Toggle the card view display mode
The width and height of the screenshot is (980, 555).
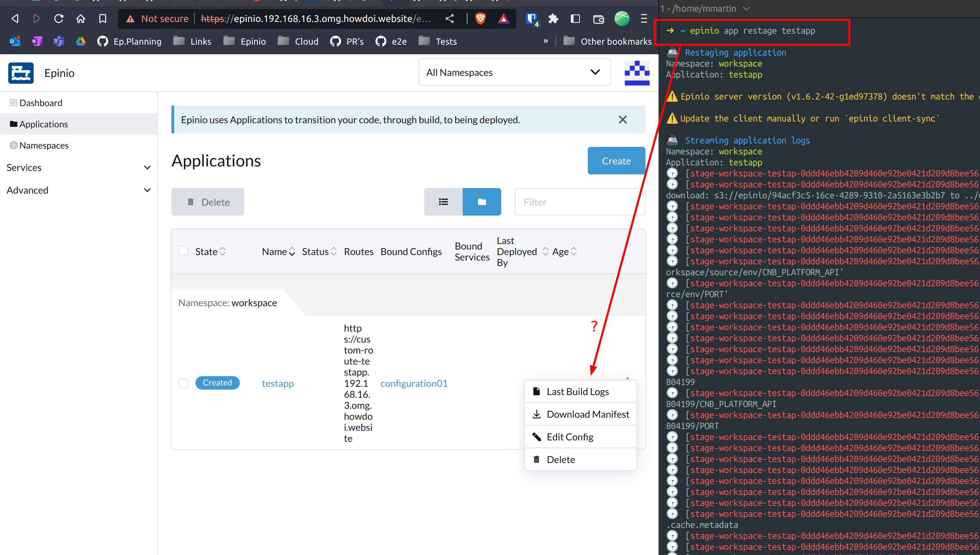(x=482, y=201)
